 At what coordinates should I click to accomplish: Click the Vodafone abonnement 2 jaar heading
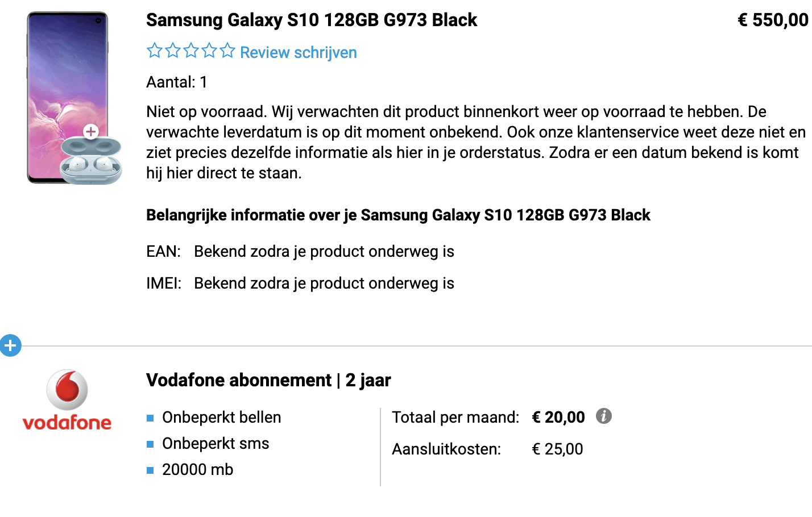(x=268, y=380)
